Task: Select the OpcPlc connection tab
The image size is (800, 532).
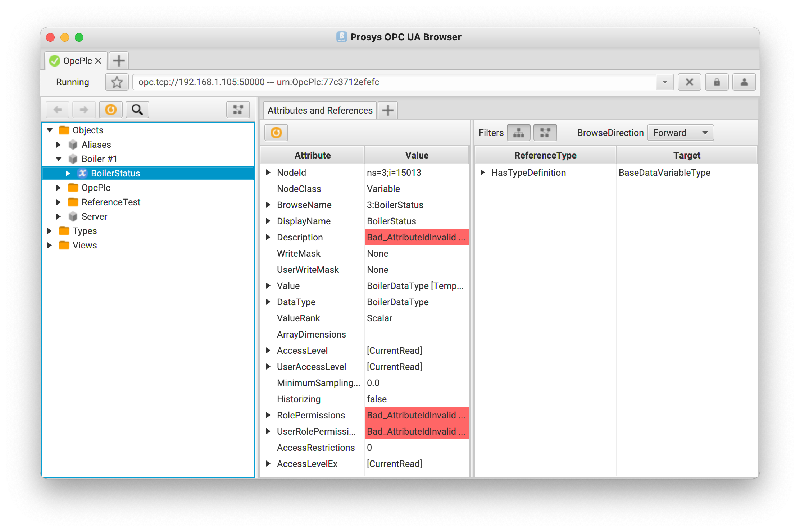Action: click(x=77, y=61)
